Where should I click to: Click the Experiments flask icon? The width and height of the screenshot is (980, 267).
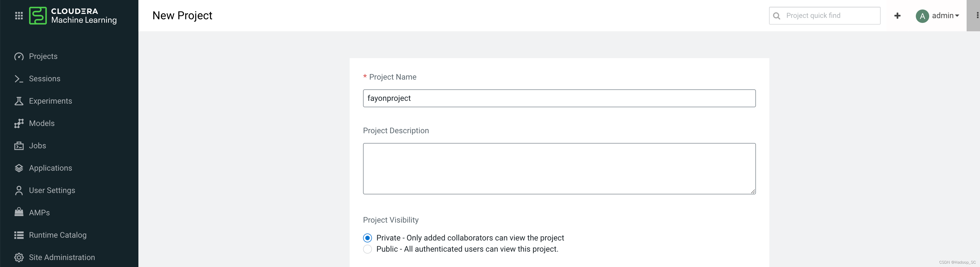19,101
